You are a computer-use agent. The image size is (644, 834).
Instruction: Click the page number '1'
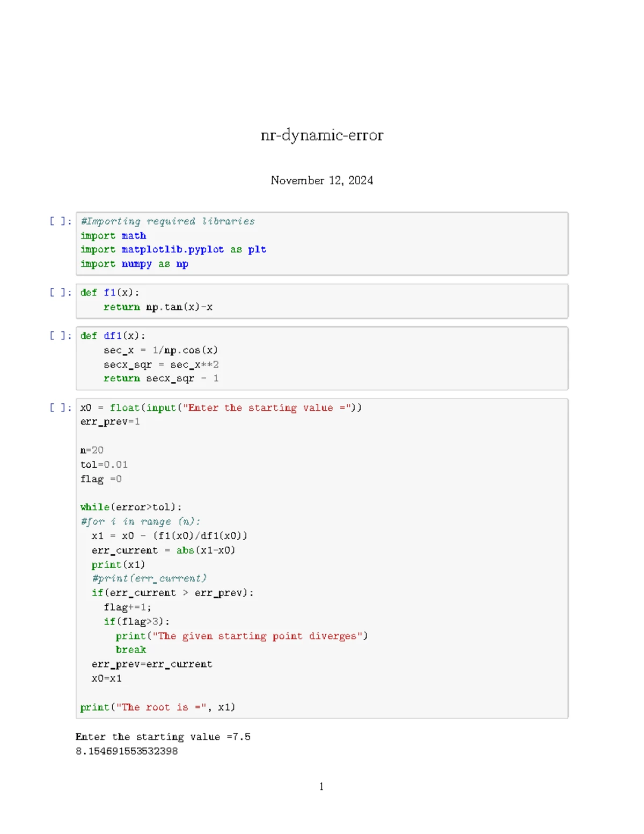321,787
